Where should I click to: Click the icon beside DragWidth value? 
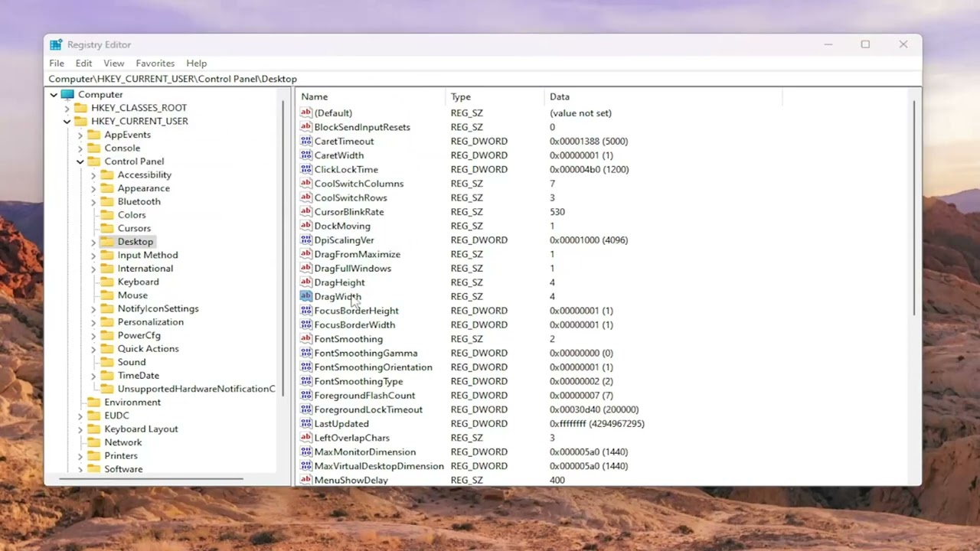pos(306,296)
